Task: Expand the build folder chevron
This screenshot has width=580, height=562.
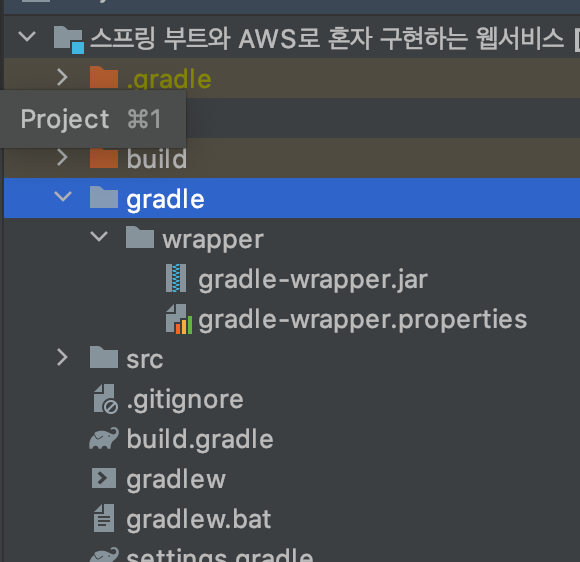Action: (63, 157)
